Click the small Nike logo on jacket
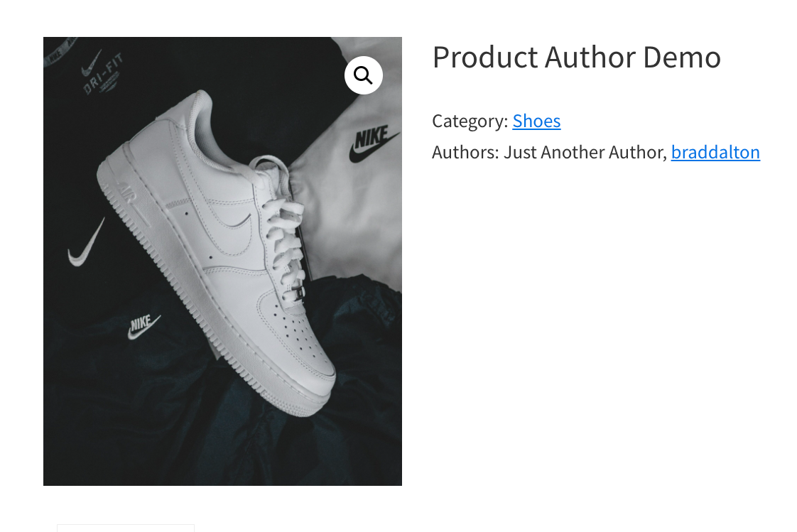 pos(143,326)
